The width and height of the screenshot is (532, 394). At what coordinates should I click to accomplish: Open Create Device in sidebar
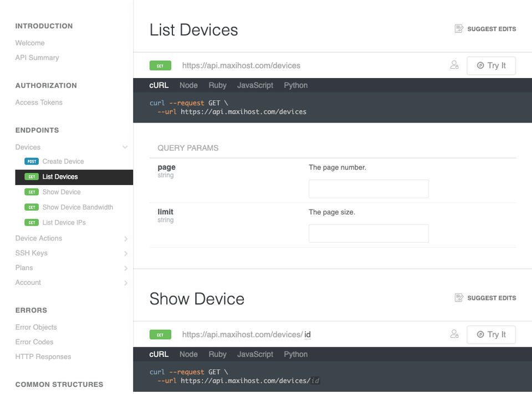(x=63, y=162)
